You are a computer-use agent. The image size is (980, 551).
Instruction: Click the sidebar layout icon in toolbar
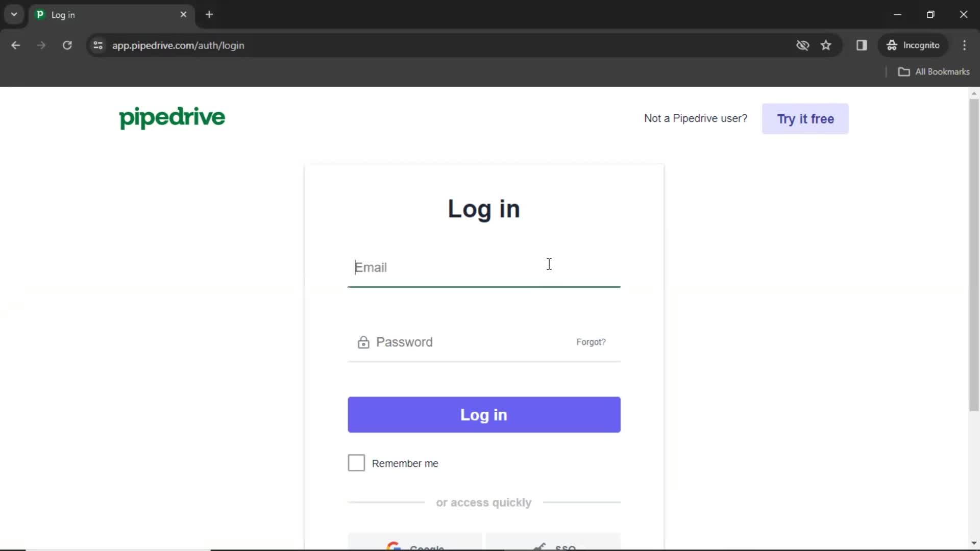coord(862,45)
